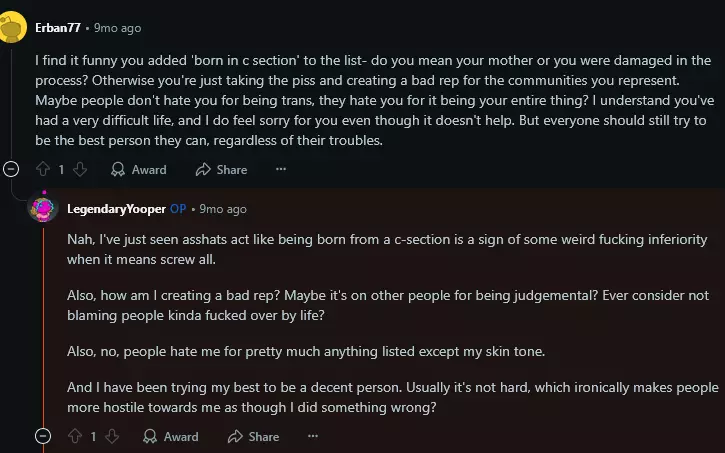Click Erban77's avatar image
This screenshot has width=725, height=453.
coord(12,29)
